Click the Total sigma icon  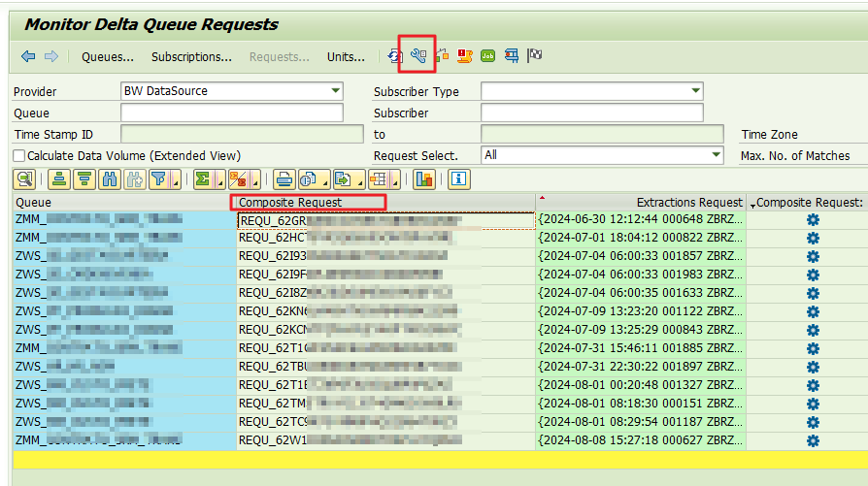click(x=204, y=179)
